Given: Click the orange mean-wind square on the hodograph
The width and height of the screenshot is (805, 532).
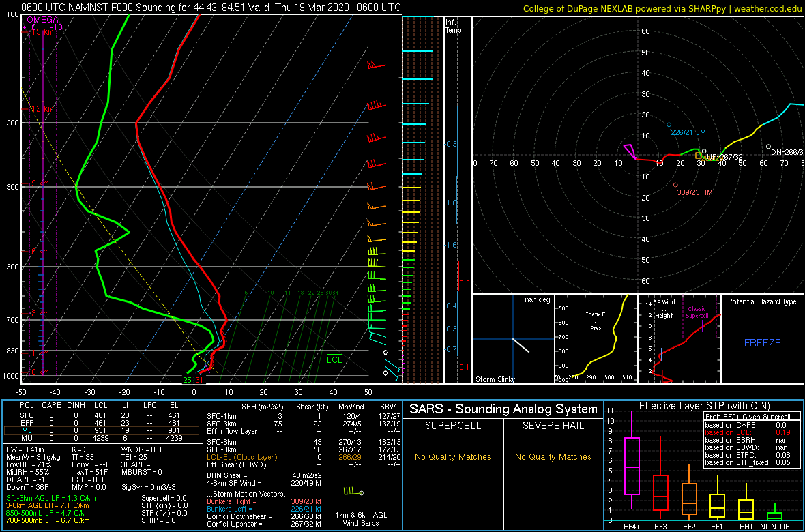Looking at the screenshot, I should click(x=698, y=155).
